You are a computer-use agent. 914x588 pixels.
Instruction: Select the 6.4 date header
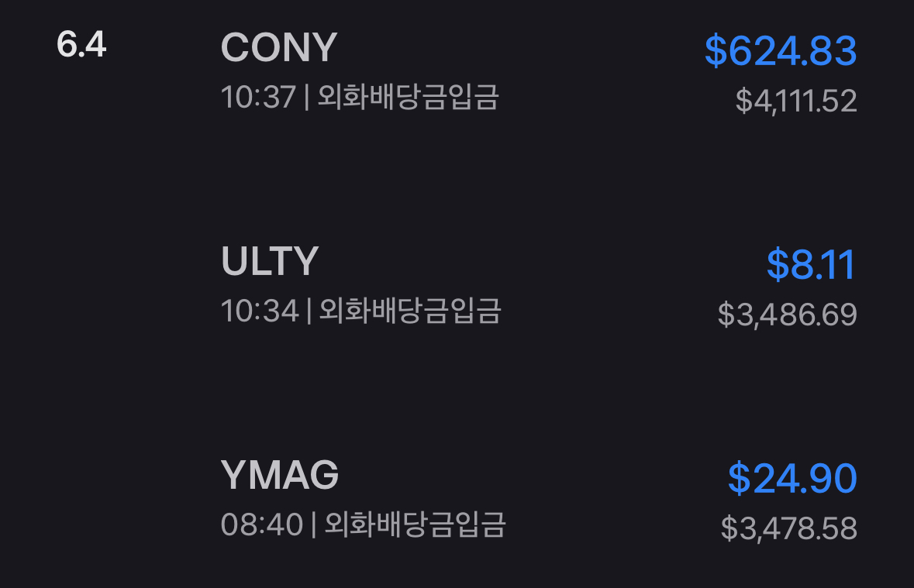point(81,45)
